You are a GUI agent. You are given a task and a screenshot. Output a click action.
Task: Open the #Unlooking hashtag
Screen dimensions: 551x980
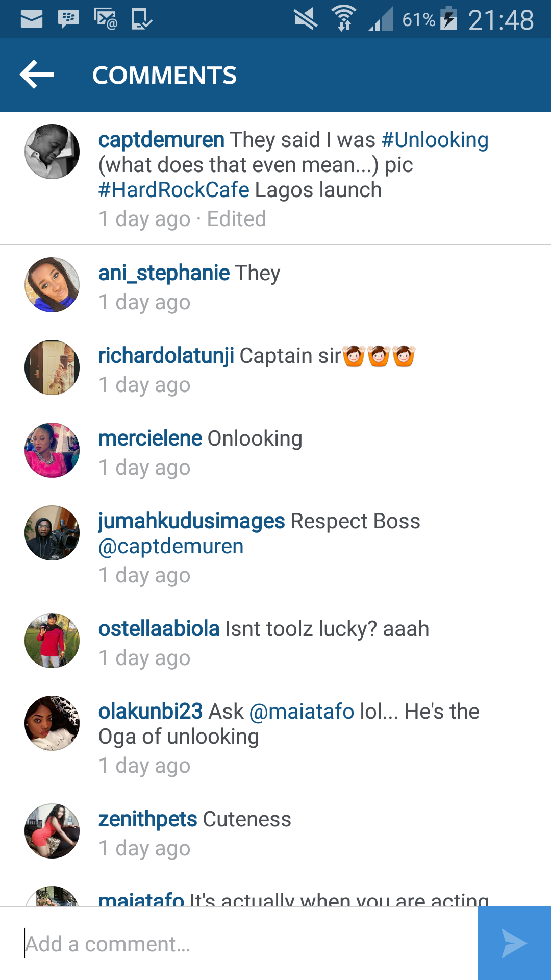pos(435,140)
